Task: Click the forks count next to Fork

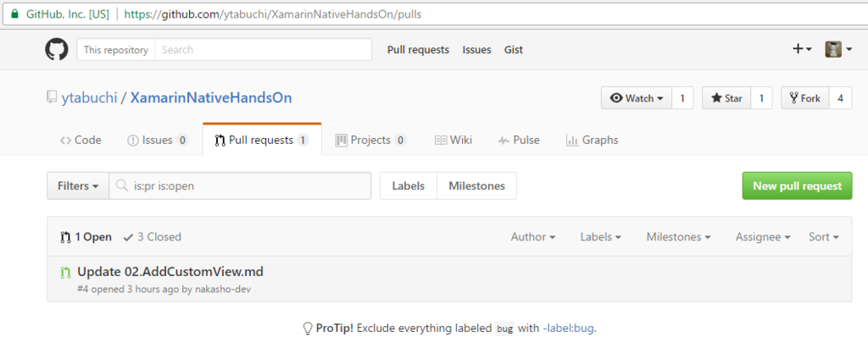Action: (x=840, y=98)
